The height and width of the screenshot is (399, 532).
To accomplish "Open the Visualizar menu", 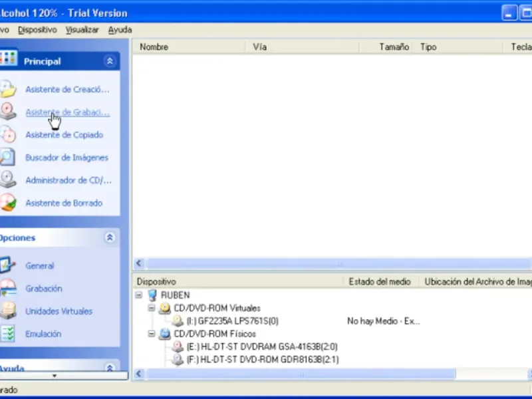I will click(82, 30).
